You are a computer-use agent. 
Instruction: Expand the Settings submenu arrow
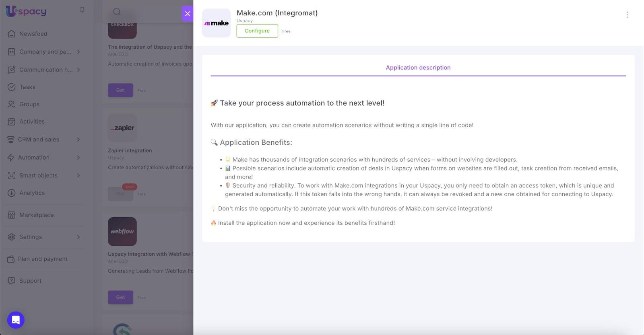[x=78, y=237]
